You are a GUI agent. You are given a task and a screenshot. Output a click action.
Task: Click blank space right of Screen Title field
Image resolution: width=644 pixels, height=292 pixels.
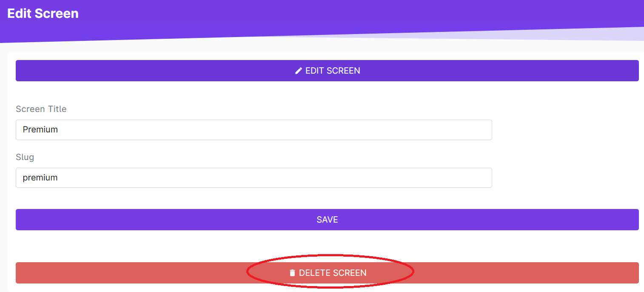pyautogui.click(x=566, y=130)
